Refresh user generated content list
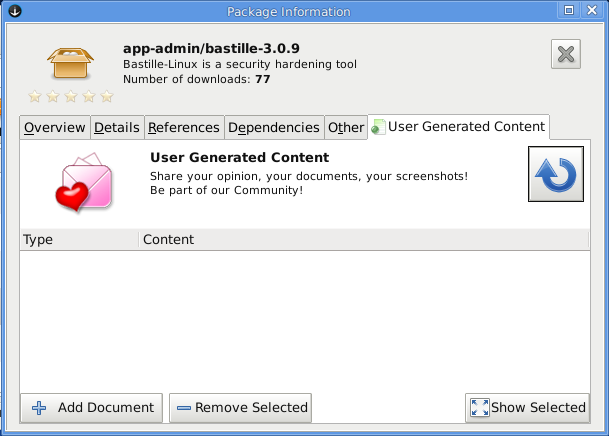This screenshot has width=609, height=436. pos(556,174)
